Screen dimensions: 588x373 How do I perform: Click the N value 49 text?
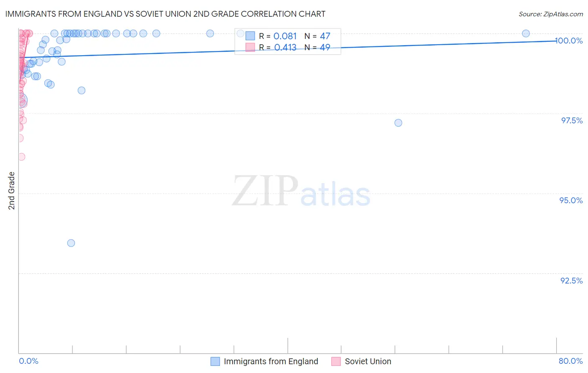point(325,47)
